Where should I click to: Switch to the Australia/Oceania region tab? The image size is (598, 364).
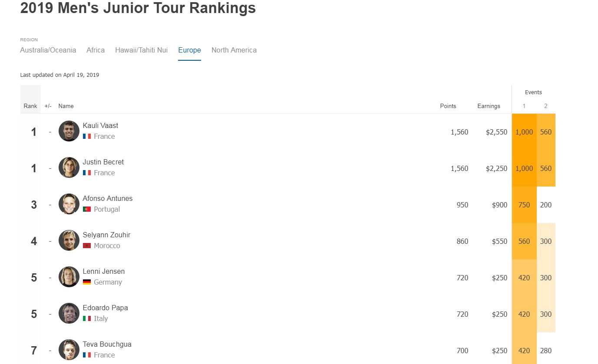[x=48, y=50]
